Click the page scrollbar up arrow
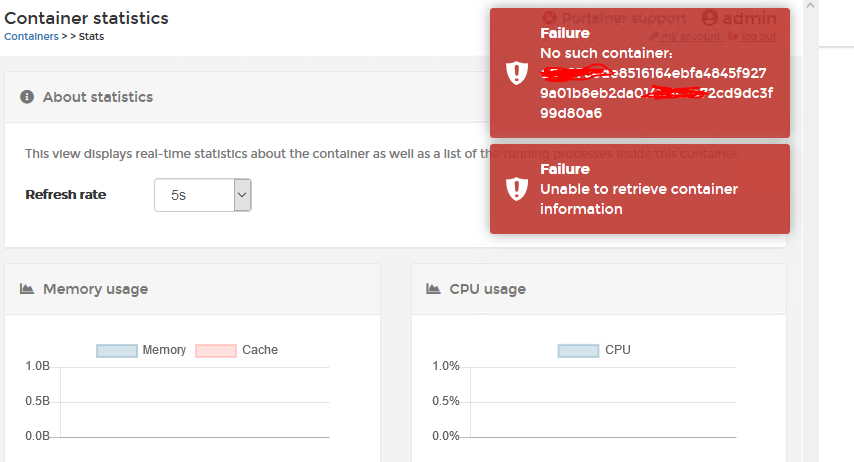Screen dimensions: 854x462 (x=810, y=6)
